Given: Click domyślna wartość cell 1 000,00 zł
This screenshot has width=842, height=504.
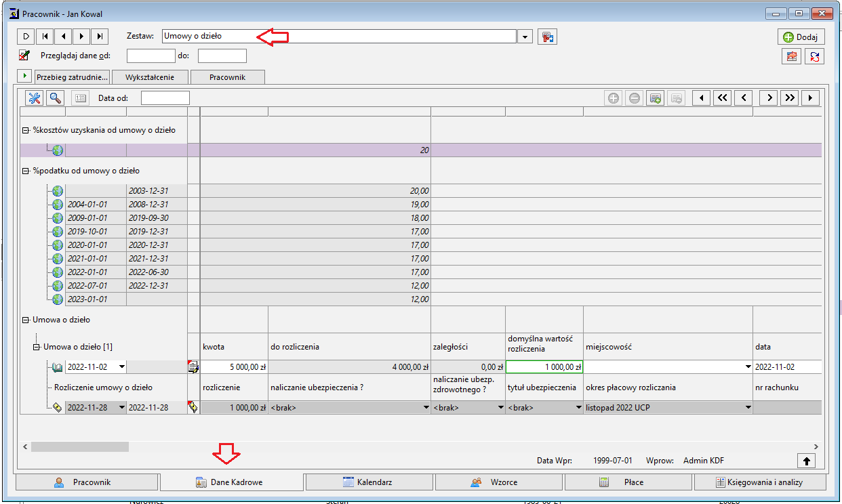Looking at the screenshot, I should 544,367.
